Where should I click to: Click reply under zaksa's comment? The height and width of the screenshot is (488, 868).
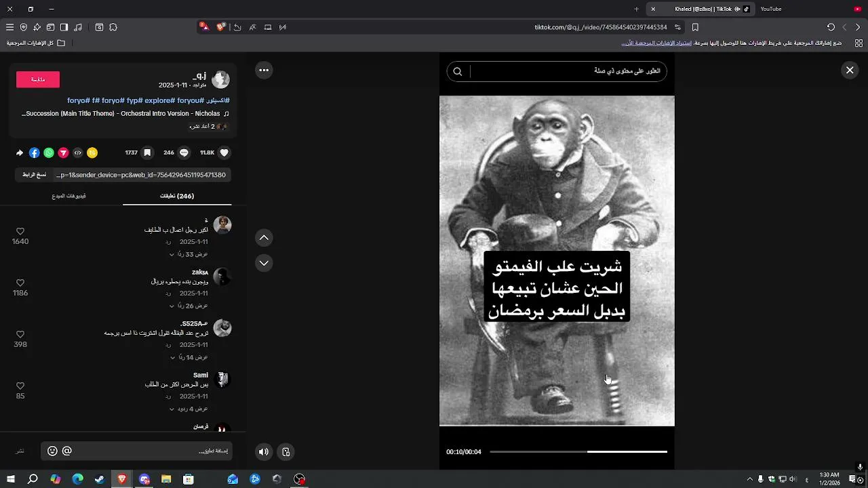168,293
